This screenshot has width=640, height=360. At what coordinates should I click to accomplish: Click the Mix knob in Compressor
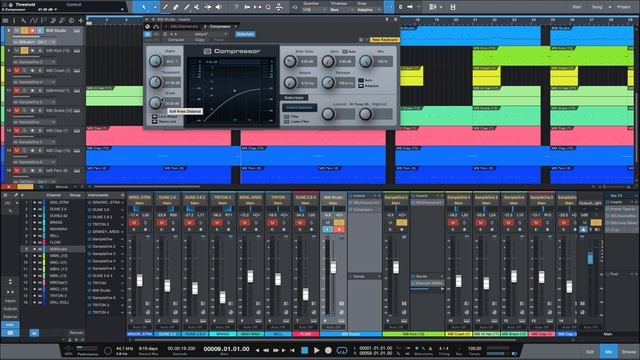366,61
